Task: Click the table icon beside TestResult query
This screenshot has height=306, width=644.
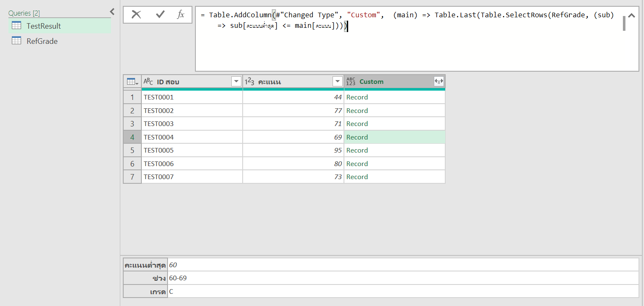Action: point(16,26)
